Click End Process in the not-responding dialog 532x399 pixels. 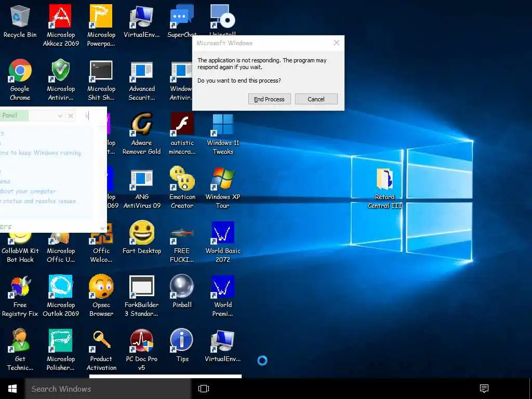click(x=270, y=99)
